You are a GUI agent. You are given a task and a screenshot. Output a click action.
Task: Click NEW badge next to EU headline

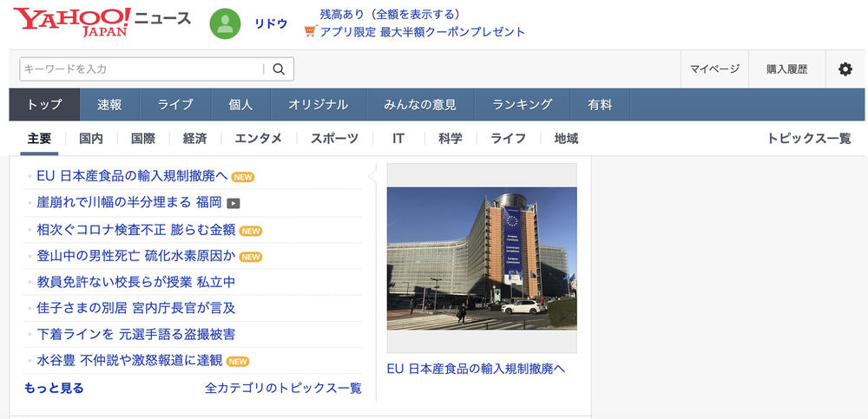[x=243, y=177]
